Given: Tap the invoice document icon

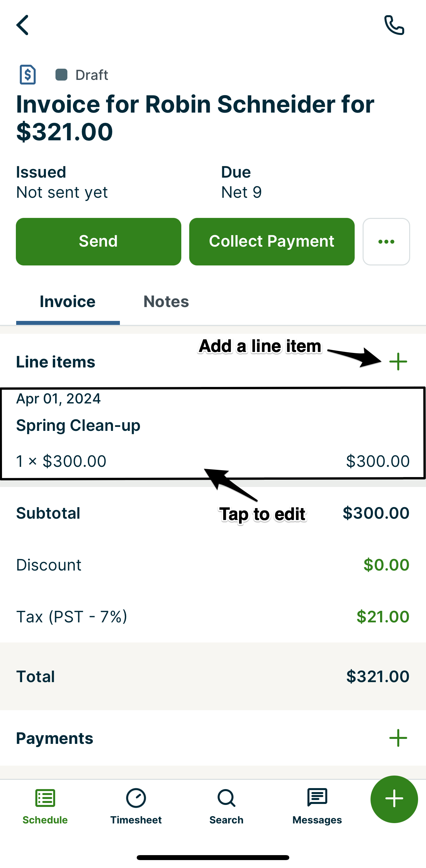Looking at the screenshot, I should click(28, 75).
